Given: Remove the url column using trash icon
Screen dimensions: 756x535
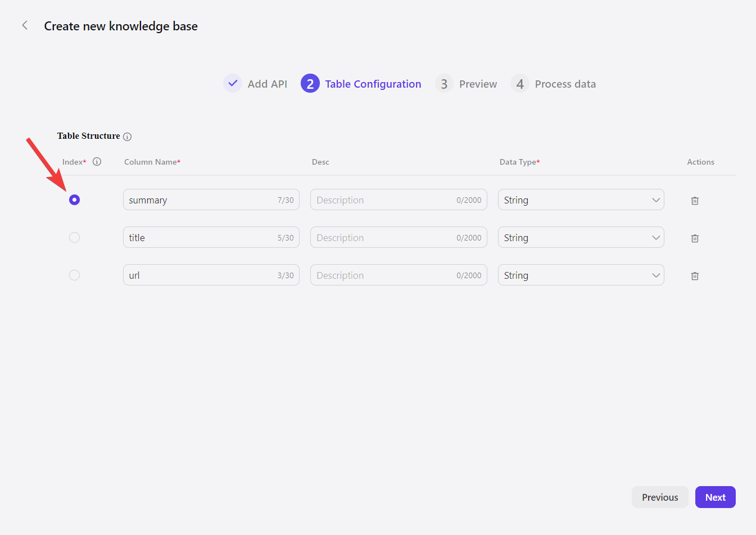Looking at the screenshot, I should pos(695,276).
